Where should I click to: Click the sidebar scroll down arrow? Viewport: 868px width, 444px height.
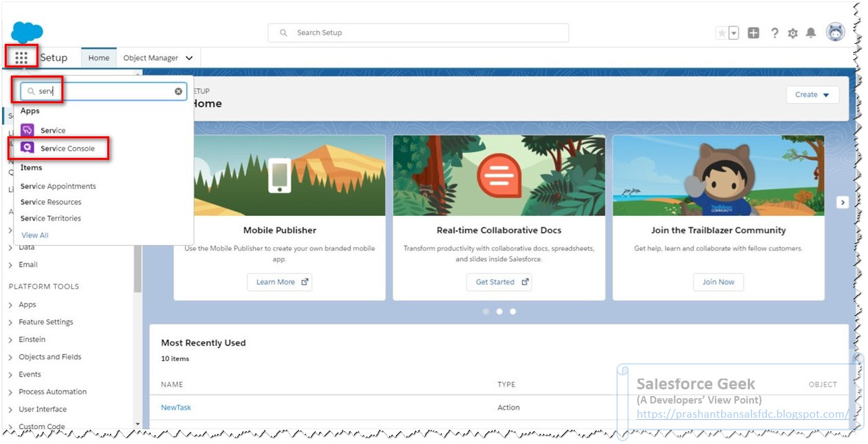[138, 424]
